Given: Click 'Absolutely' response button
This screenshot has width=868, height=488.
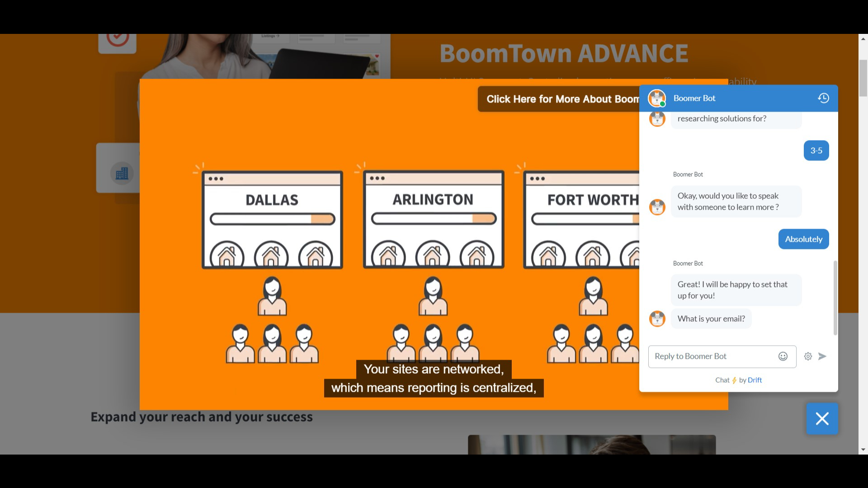Looking at the screenshot, I should click(804, 238).
